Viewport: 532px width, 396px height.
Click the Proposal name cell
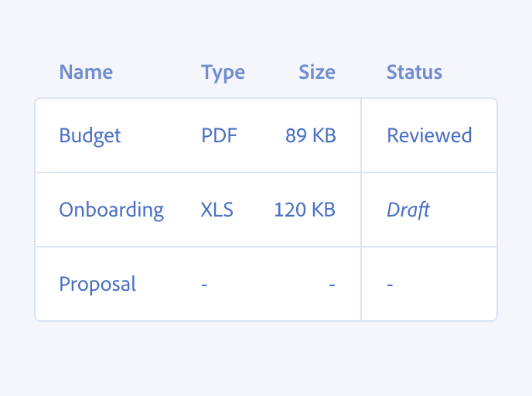pyautogui.click(x=97, y=285)
